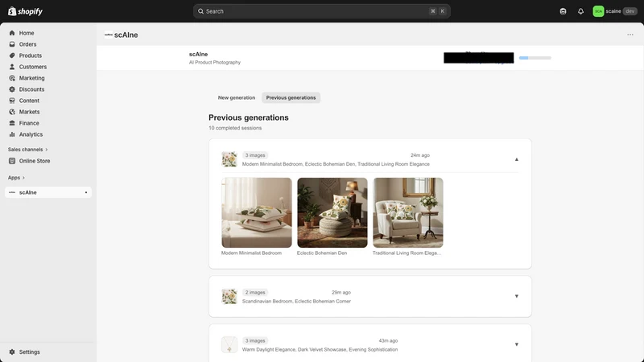Expand the 43m ago Warm Daylight session
This screenshot has width=644, height=362.
pos(517,345)
